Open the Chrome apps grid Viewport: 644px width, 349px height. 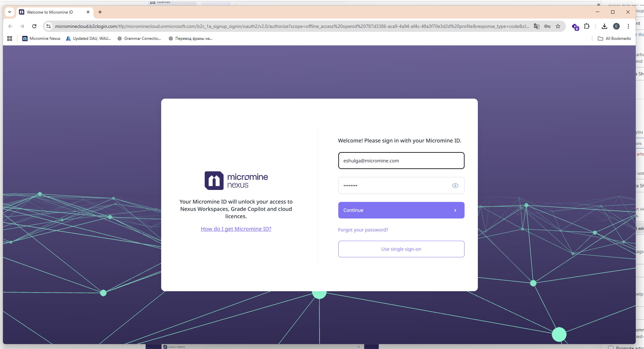(x=10, y=39)
